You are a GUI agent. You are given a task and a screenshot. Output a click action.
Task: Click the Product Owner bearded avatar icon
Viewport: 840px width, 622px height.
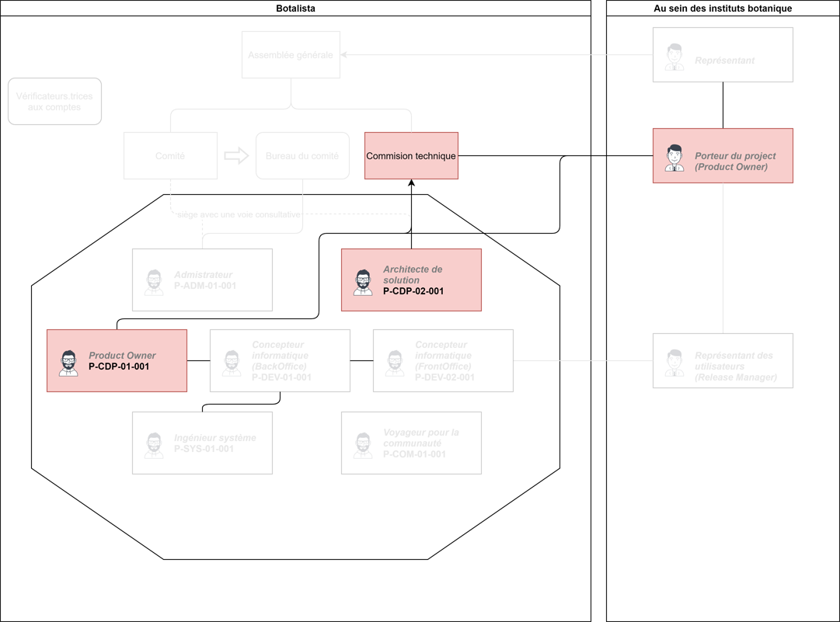click(x=69, y=363)
